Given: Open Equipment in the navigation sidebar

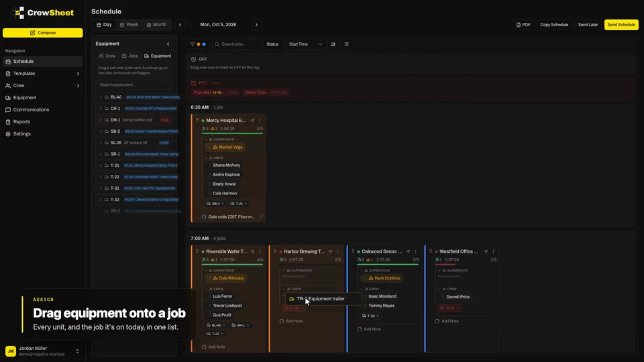Looking at the screenshot, I should pos(43,98).
